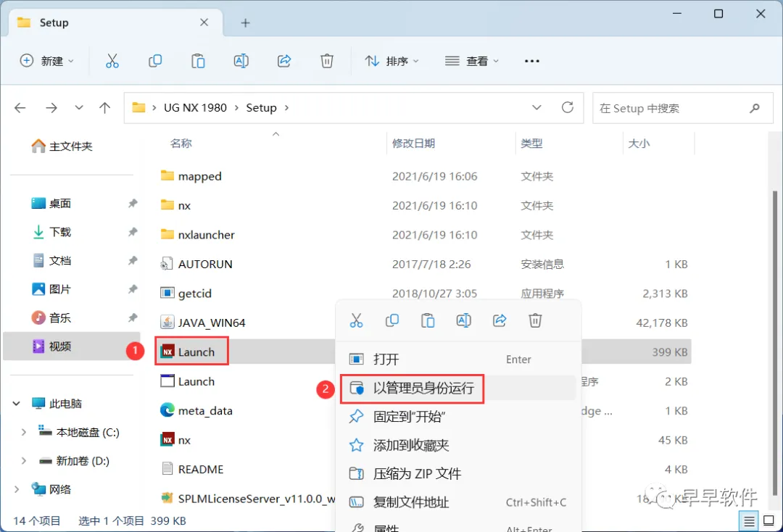
Task: Choose 以管理员身份运行 in the context menu
Action: 458,388
